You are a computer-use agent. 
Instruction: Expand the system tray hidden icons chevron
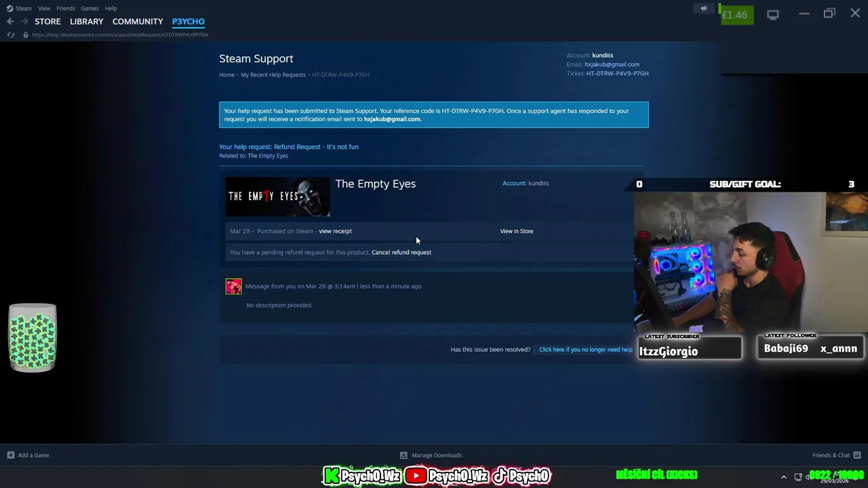coord(784,477)
